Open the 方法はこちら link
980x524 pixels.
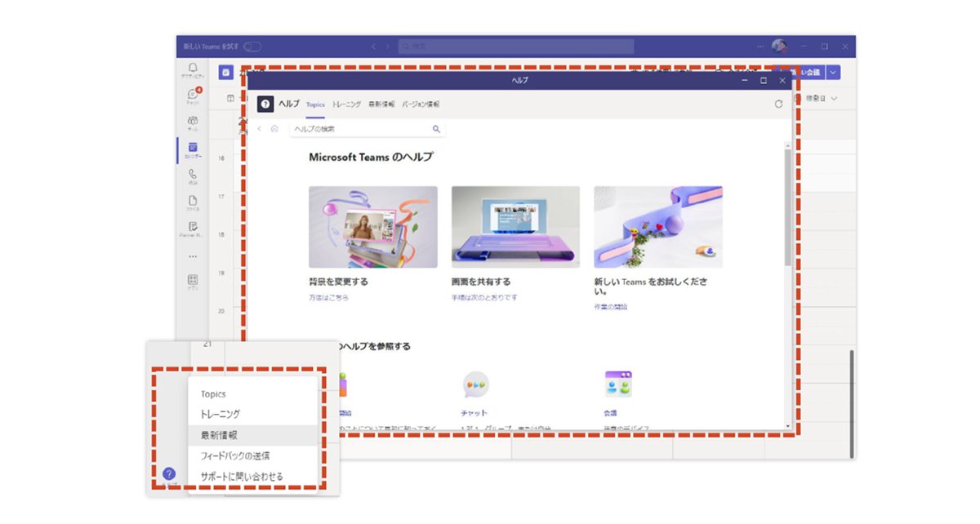tap(328, 298)
